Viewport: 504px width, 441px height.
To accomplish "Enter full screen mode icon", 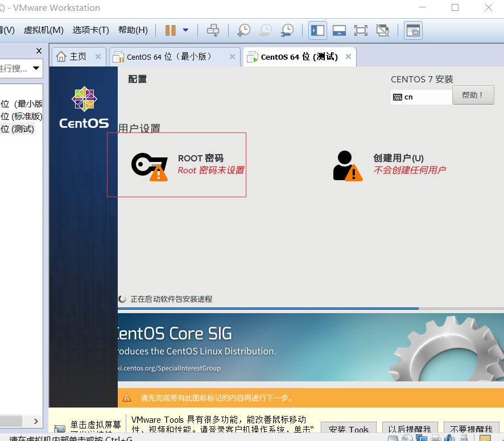I will point(361,31).
